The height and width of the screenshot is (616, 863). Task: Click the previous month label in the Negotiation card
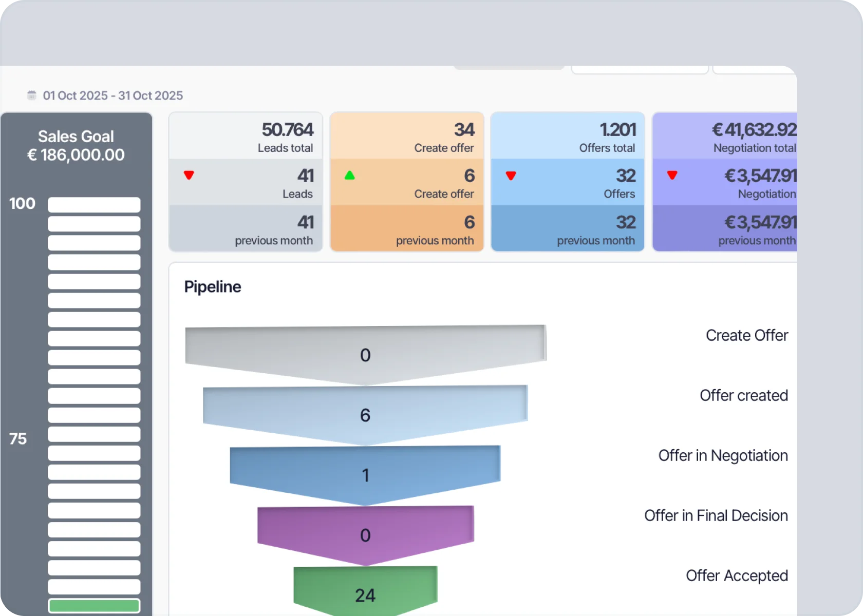coord(757,241)
